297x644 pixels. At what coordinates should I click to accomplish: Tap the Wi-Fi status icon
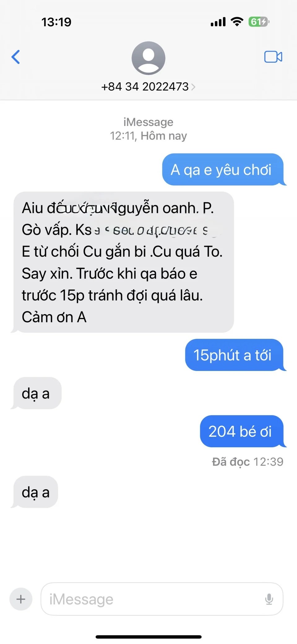coord(237,22)
